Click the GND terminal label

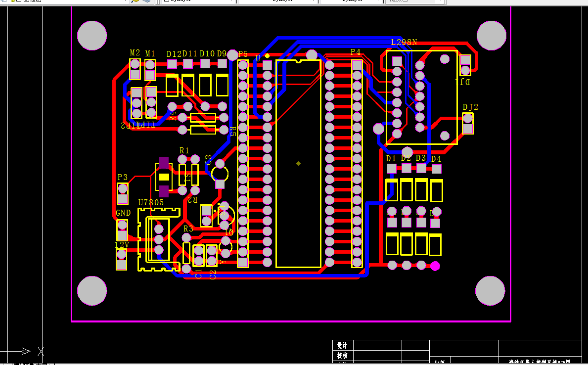click(x=123, y=213)
